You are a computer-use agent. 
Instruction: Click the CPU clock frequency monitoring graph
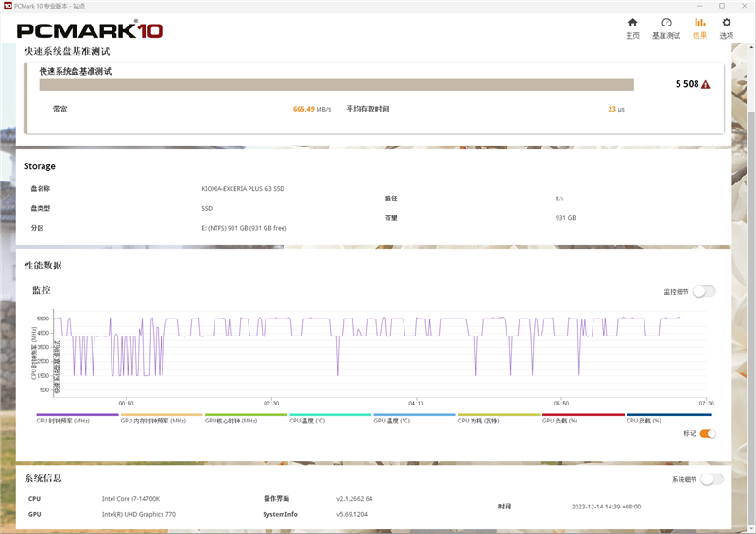pyautogui.click(x=378, y=350)
